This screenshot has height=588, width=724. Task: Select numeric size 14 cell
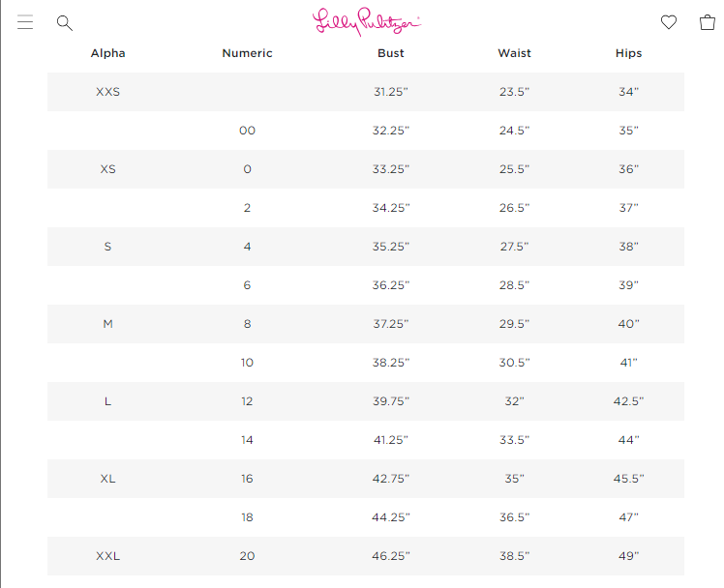pyautogui.click(x=247, y=440)
